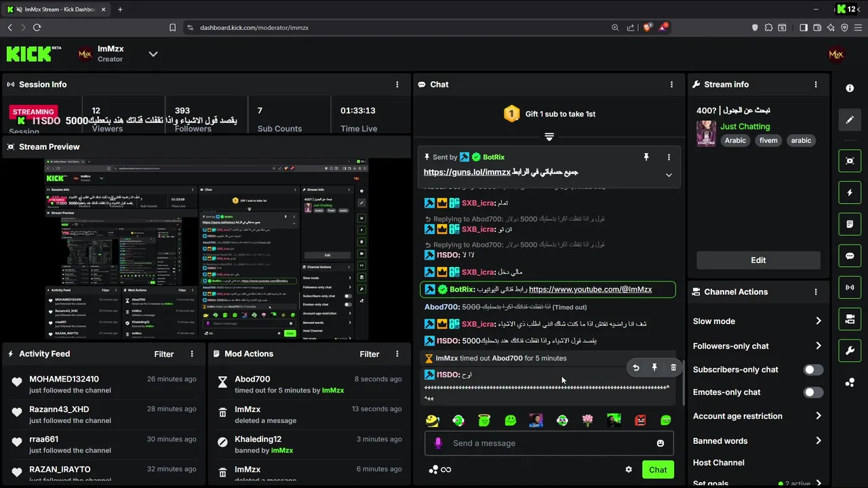Screen dimensions: 868x488
Task: Click the wrench sidebar icon
Action: click(x=850, y=350)
